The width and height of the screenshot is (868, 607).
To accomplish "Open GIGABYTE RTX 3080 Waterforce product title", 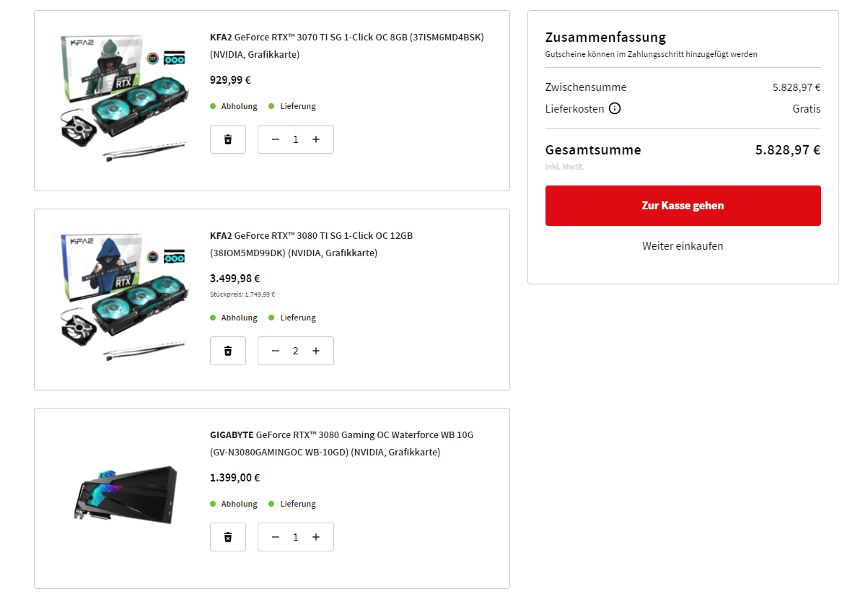I will click(341, 443).
